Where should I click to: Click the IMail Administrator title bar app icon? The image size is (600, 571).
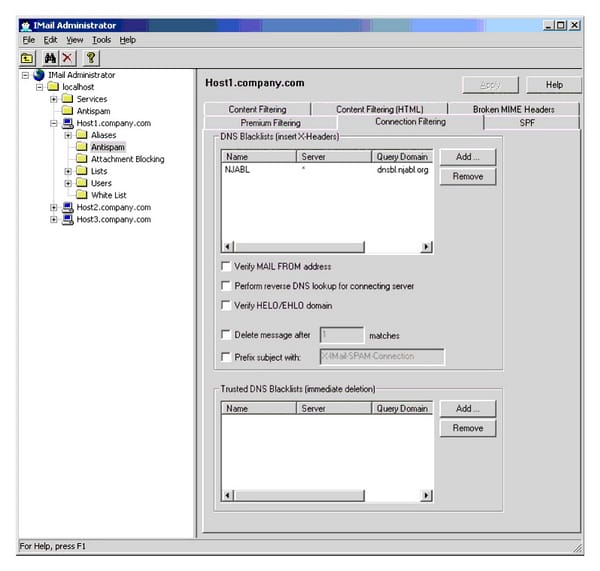[26, 26]
